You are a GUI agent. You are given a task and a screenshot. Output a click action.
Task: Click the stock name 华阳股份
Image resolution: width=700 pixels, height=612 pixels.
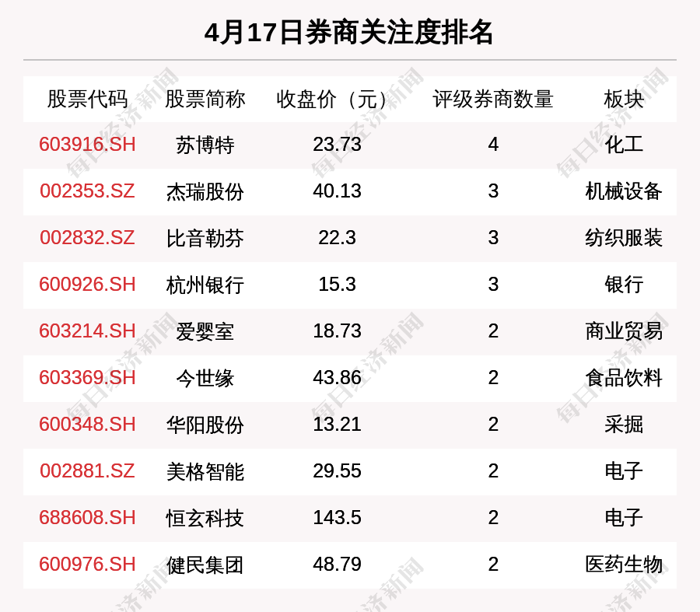(205, 425)
